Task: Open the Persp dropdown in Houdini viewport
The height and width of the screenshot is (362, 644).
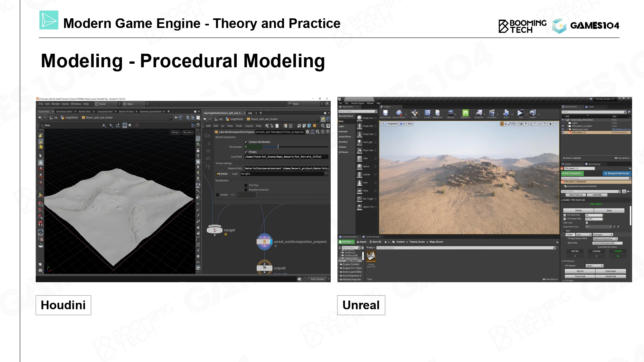Action: point(175,132)
